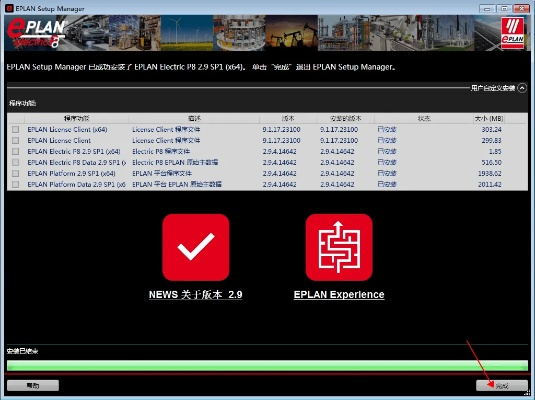Toggle checkbox for EPLAN Electric P8 Data row
Viewport: 535px width, 400px height.
point(15,162)
